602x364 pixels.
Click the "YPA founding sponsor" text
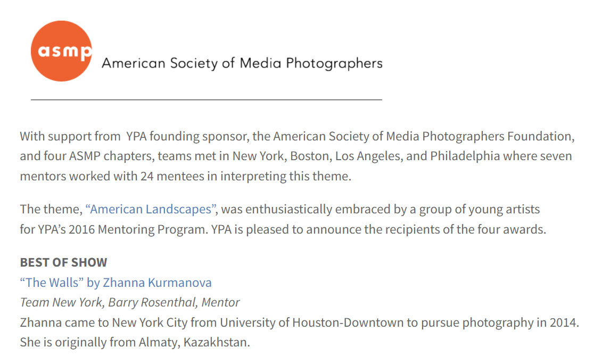186,136
